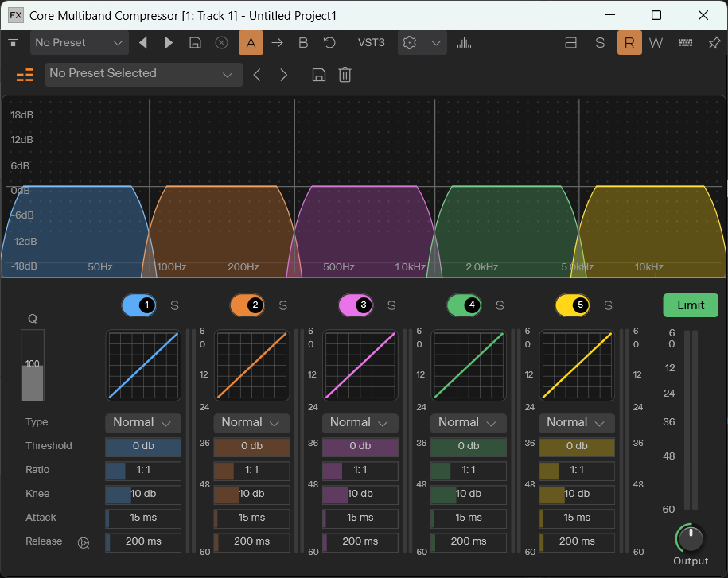Click the green band region in spectrum
This screenshot has width=728, height=578.
point(506,232)
